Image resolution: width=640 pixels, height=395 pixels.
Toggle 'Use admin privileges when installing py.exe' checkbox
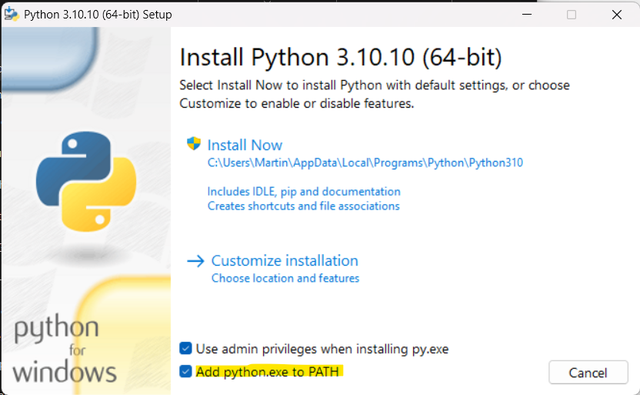click(186, 348)
